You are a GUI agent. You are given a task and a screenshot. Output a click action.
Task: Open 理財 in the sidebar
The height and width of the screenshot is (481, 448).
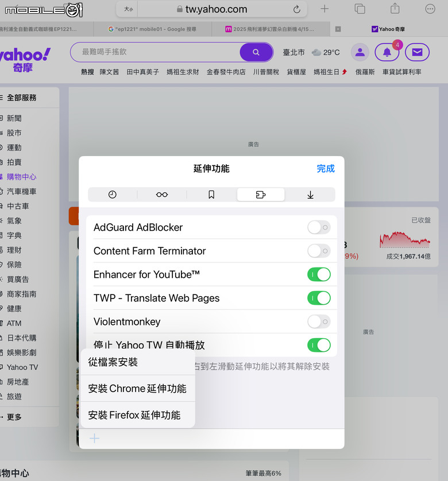[14, 250]
